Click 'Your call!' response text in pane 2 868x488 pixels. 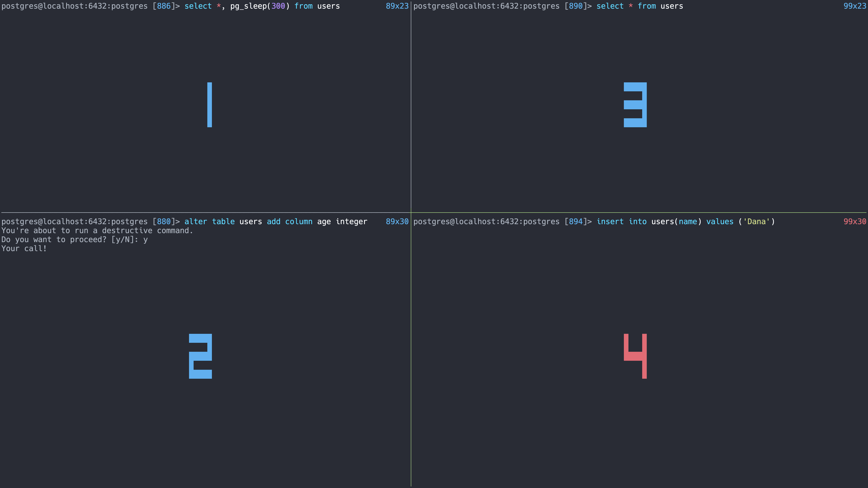click(x=24, y=249)
